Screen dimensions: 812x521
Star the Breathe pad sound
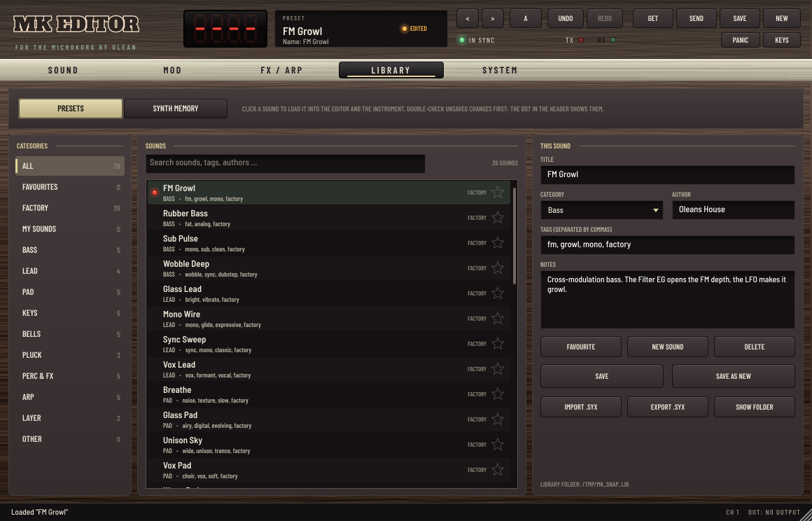(x=497, y=394)
